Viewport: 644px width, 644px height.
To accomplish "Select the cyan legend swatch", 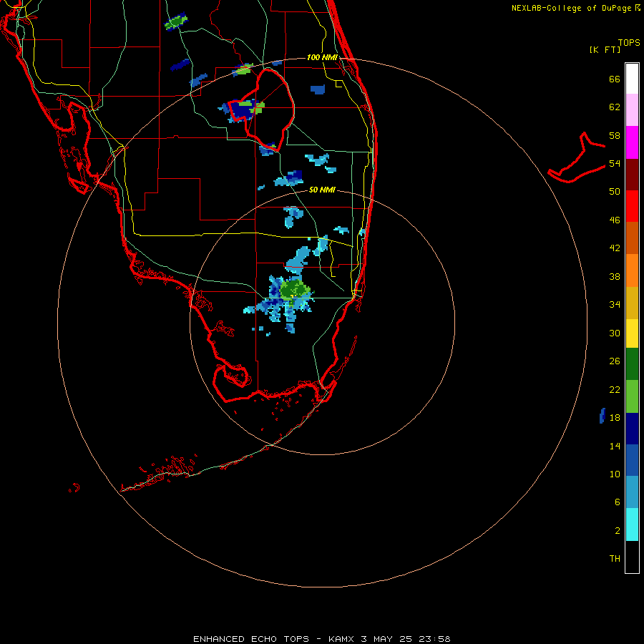I will tap(632, 525).
